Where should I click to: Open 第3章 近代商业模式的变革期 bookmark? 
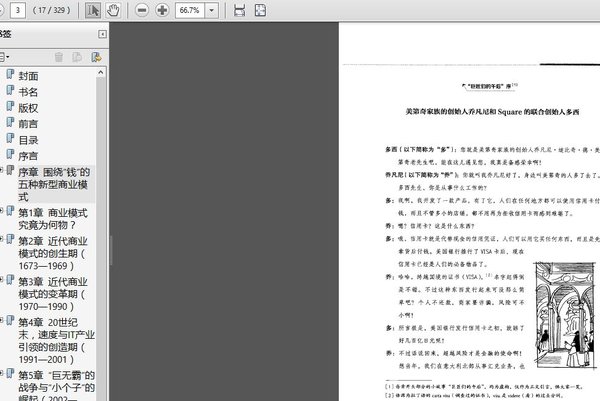click(53, 294)
